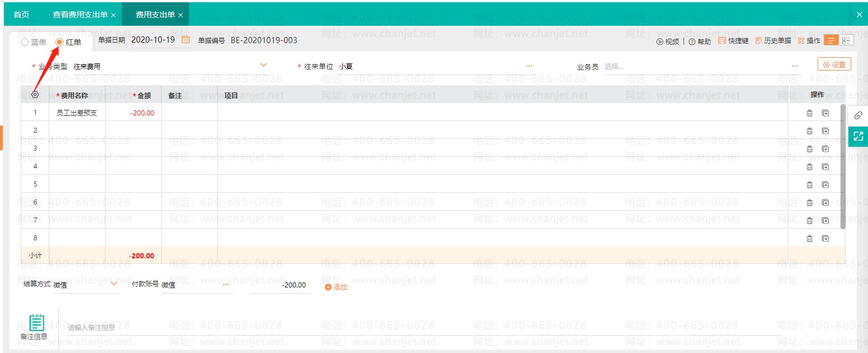The image size is (868, 353).
Task: Copy row 1 using the duplicate icon
Action: 825,113
